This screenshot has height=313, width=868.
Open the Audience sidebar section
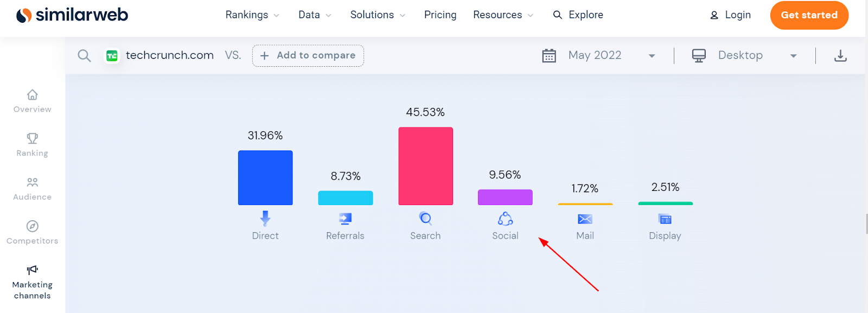33,189
